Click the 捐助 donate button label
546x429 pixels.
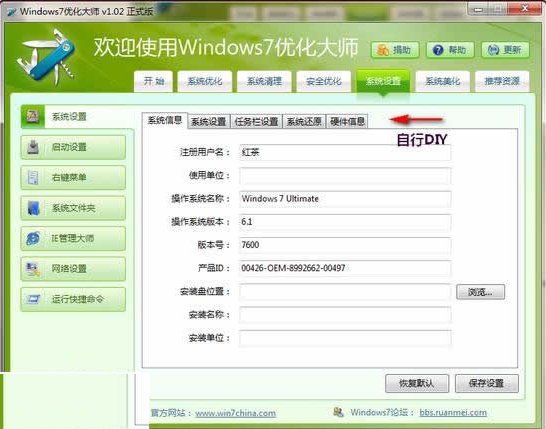click(x=402, y=50)
